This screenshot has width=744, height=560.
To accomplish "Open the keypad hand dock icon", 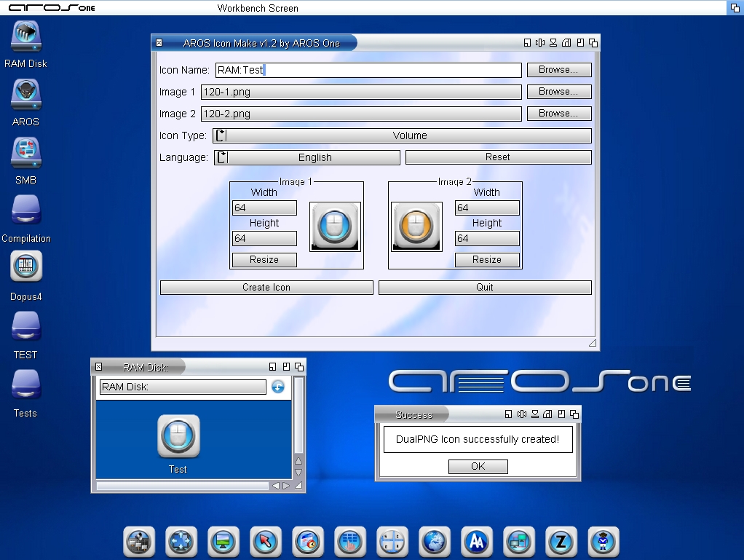I will 350,542.
